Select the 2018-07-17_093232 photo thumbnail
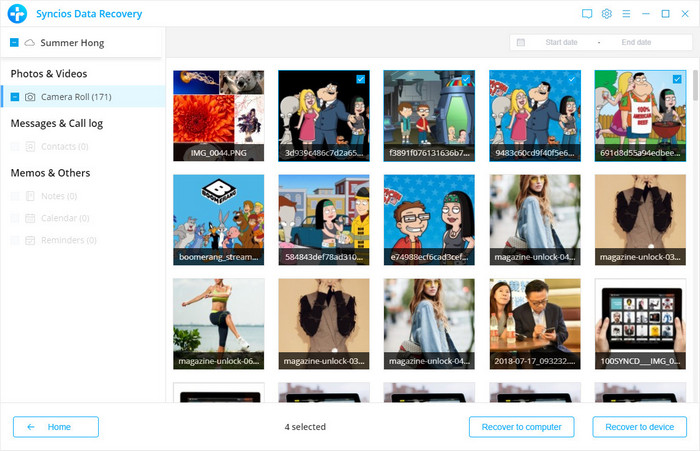 tap(535, 324)
